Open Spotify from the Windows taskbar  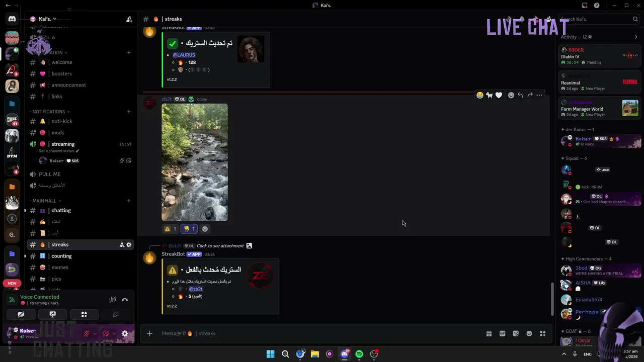point(359,354)
